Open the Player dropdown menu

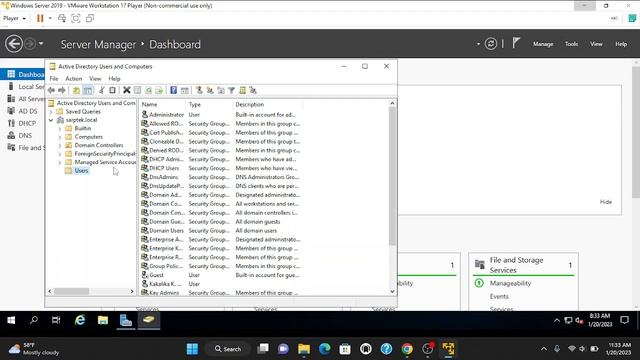pyautogui.click(x=14, y=18)
